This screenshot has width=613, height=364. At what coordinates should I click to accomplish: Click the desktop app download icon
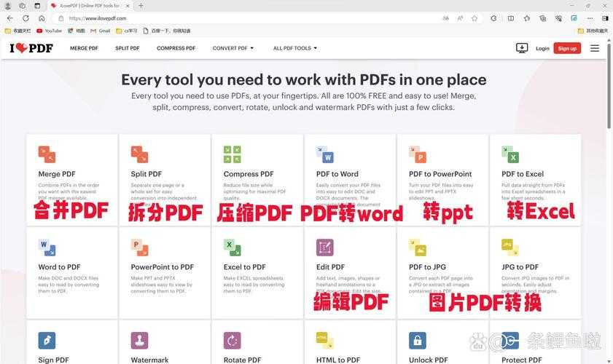pyautogui.click(x=521, y=48)
